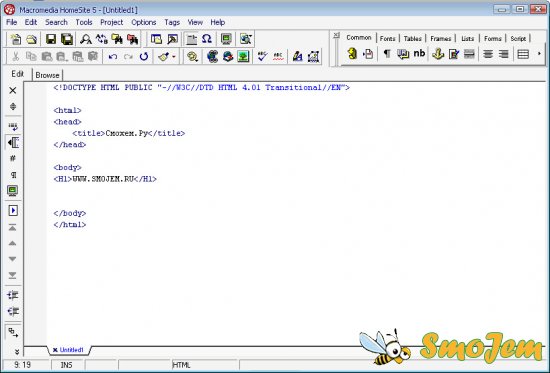Select the Edit view tab

pyautogui.click(x=18, y=74)
